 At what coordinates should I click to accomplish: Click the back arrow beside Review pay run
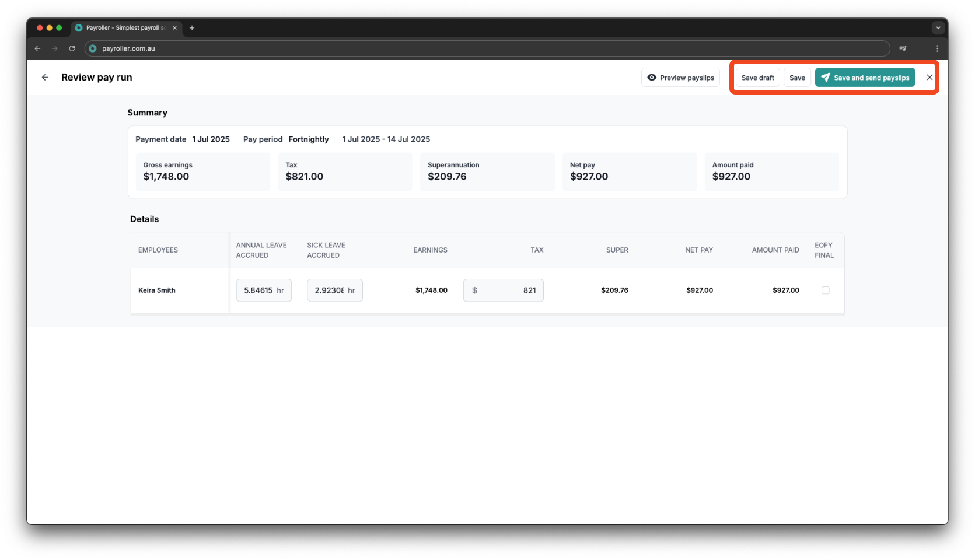[45, 77]
